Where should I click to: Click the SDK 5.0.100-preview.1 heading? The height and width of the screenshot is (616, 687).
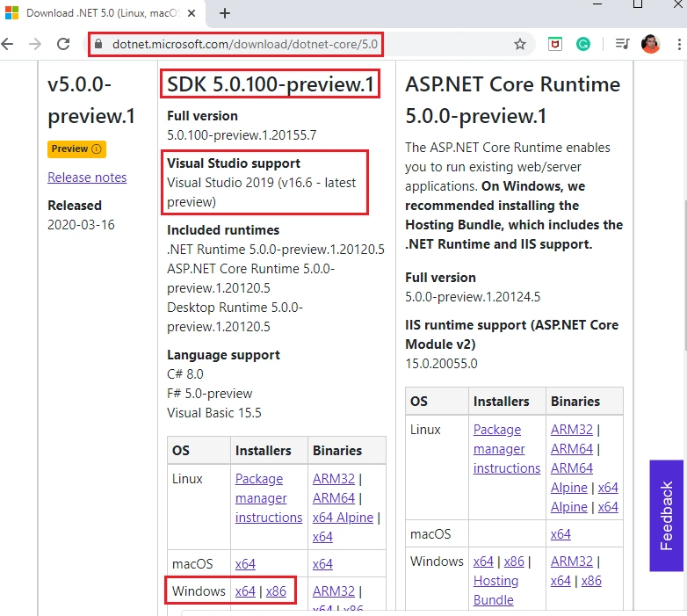[271, 83]
